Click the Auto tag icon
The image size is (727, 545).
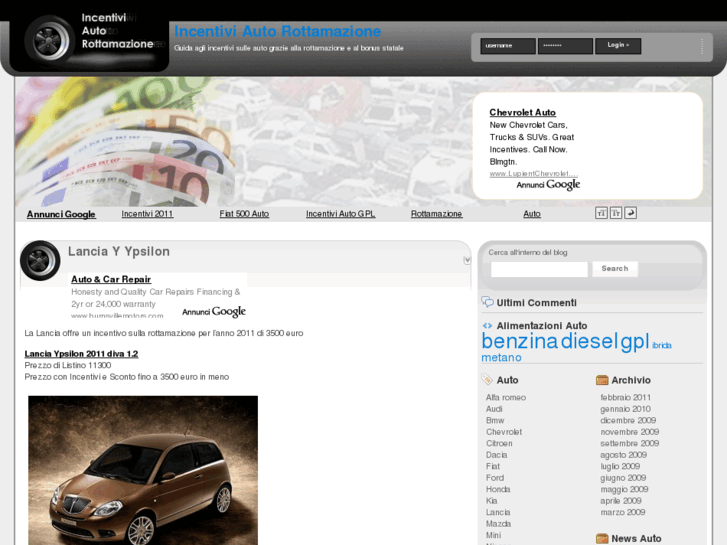(x=487, y=379)
